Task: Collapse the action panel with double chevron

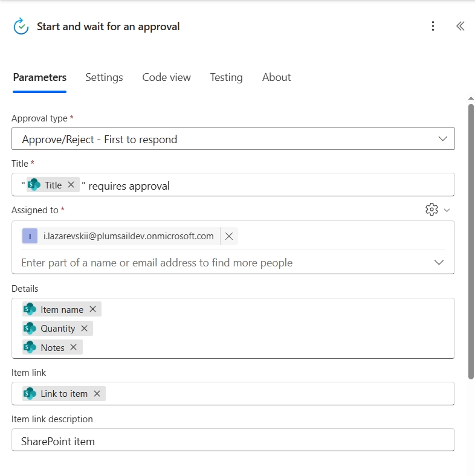Action: (x=460, y=26)
